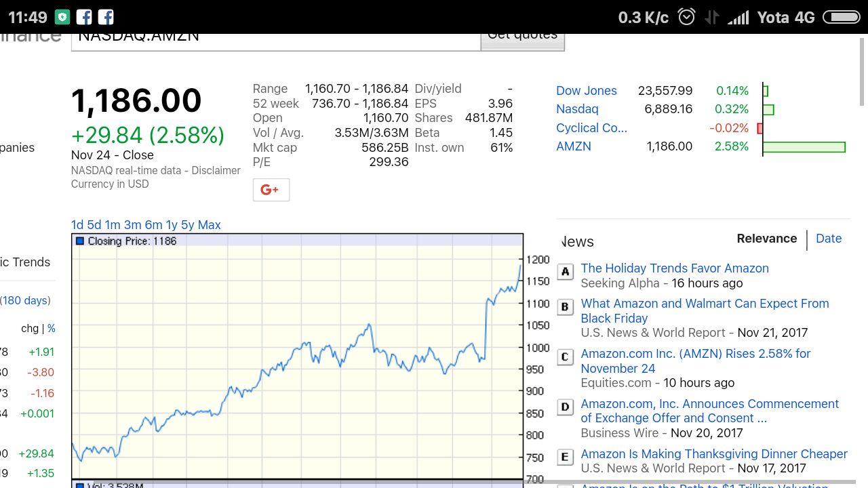Click news marker B icon
The image size is (868, 488).
click(x=566, y=307)
